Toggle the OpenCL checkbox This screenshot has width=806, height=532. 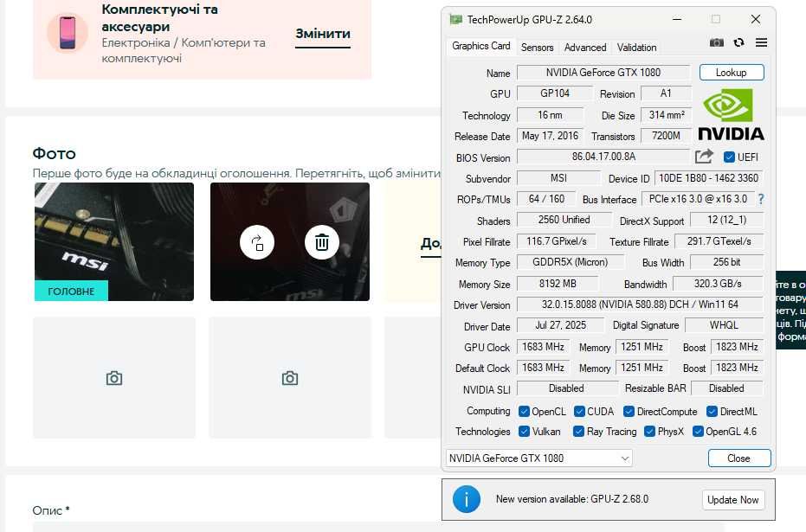(x=524, y=411)
